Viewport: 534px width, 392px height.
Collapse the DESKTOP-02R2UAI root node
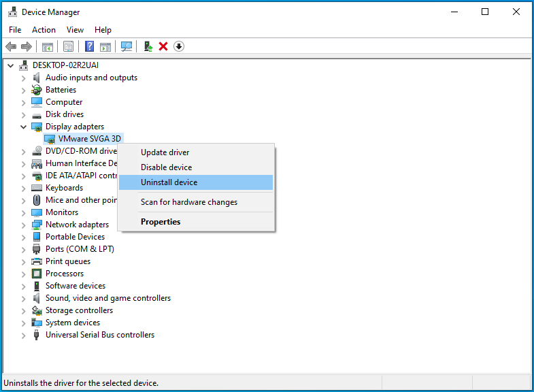pyautogui.click(x=11, y=65)
